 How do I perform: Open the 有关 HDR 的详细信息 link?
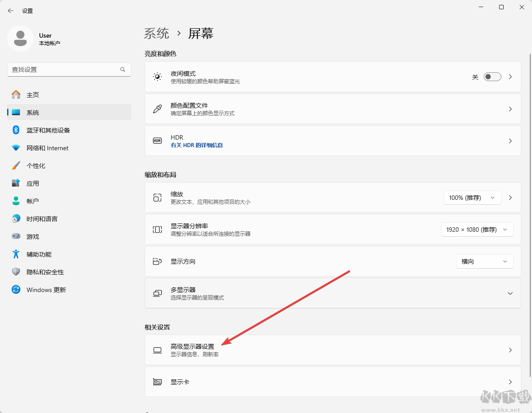pyautogui.click(x=198, y=145)
